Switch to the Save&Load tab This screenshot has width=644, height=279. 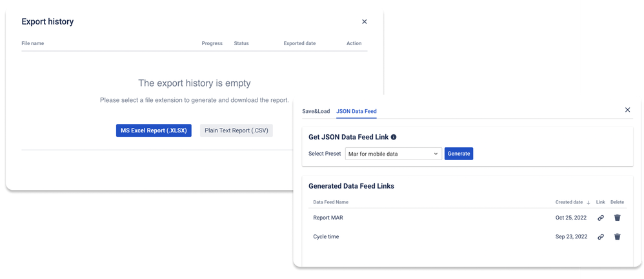tap(316, 111)
